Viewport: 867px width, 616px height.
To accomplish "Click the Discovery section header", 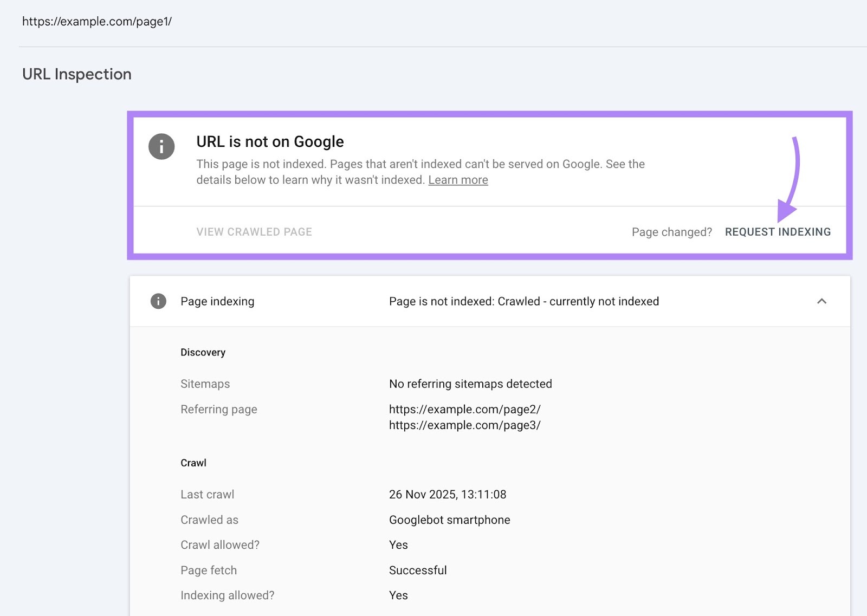I will [x=203, y=352].
